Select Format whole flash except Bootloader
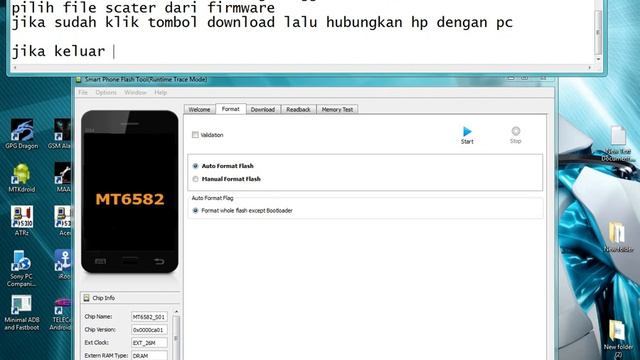 195,211
